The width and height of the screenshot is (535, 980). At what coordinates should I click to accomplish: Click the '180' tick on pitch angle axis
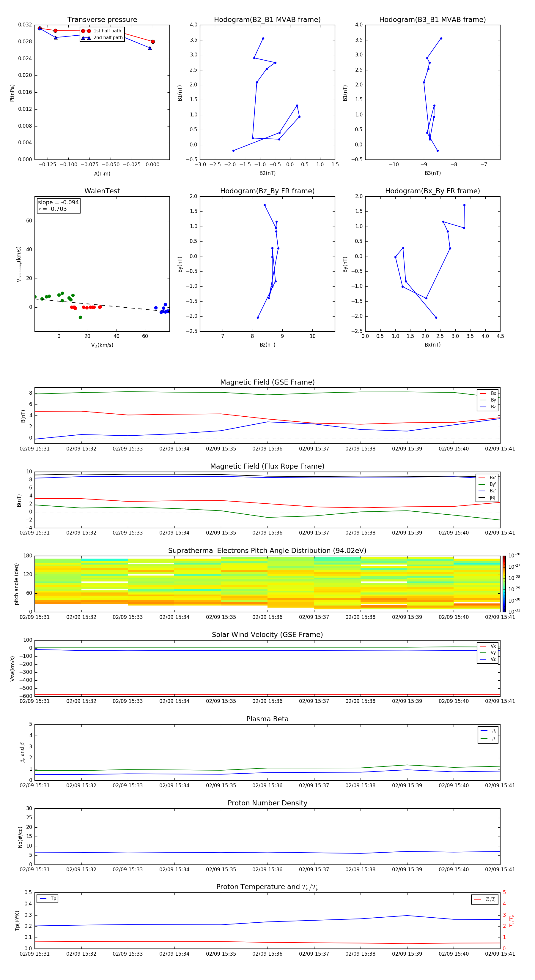[28, 556]
